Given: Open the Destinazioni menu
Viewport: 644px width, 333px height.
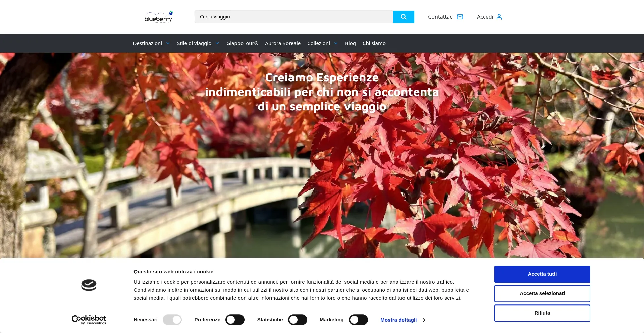Looking at the screenshot, I should coord(148,43).
